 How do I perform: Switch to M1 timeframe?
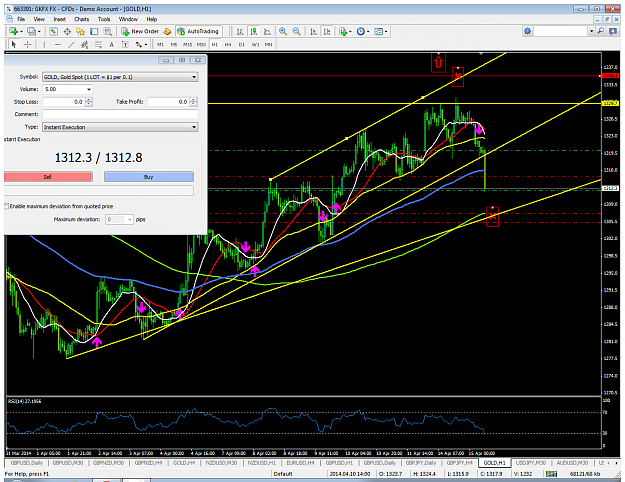(x=160, y=45)
